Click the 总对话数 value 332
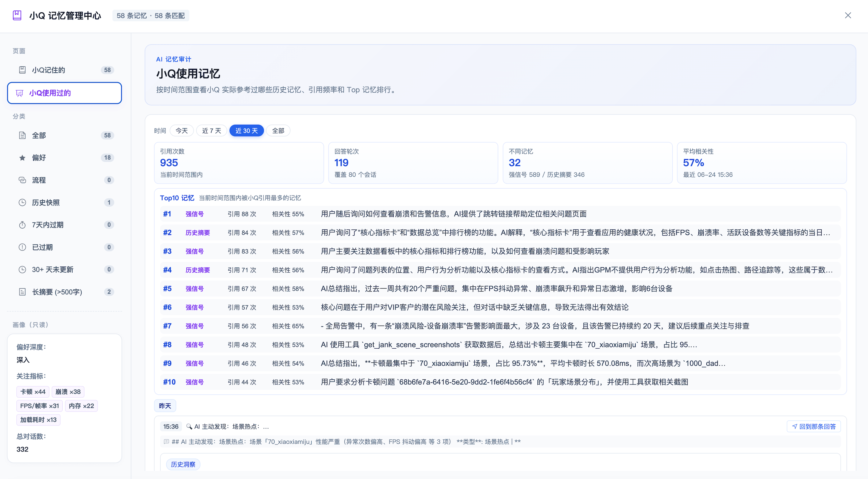This screenshot has width=868, height=479. [23, 449]
